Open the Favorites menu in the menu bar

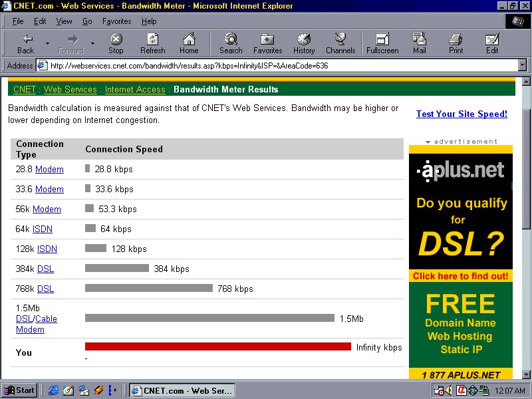pos(117,21)
